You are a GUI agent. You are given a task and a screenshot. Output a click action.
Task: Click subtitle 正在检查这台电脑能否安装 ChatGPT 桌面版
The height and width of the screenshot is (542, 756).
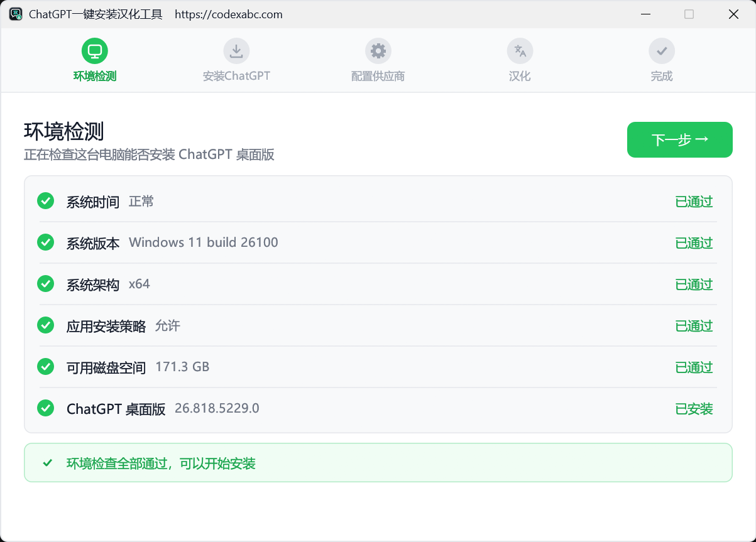[x=150, y=154]
